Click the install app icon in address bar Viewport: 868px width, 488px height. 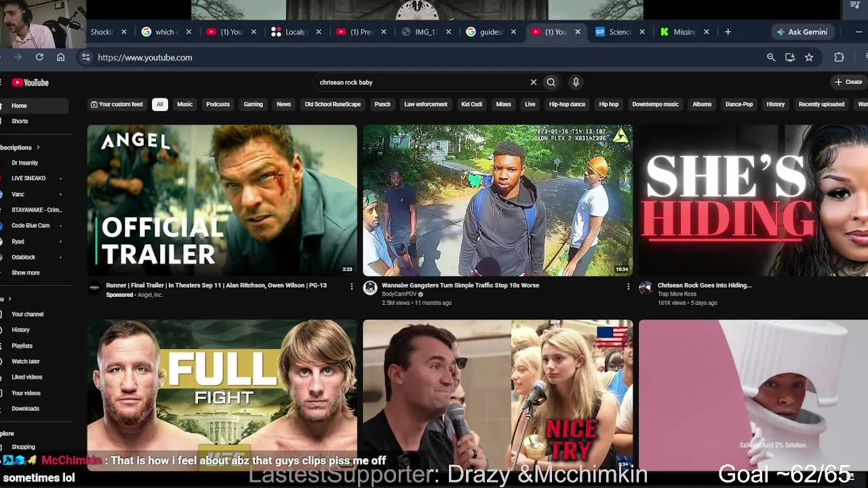[790, 58]
